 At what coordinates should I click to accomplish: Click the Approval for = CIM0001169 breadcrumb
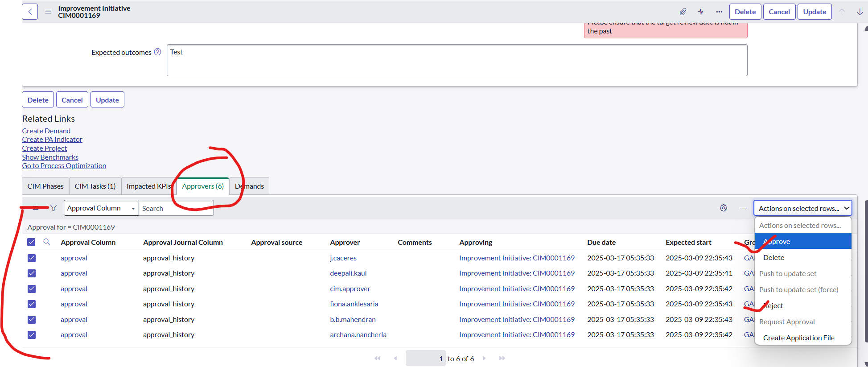pyautogui.click(x=71, y=227)
